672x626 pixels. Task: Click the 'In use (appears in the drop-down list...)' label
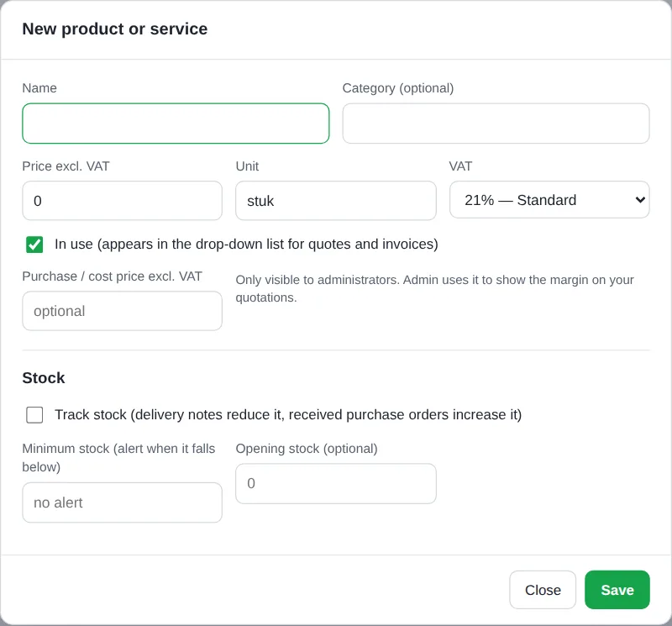click(x=246, y=244)
